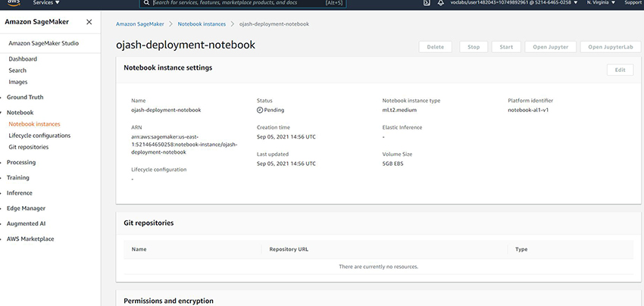
Task: Open the Support menu
Action: pyautogui.click(x=633, y=2)
